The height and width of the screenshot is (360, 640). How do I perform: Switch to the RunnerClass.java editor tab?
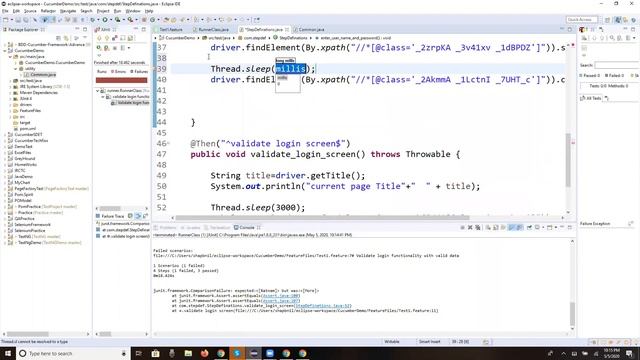[213, 29]
